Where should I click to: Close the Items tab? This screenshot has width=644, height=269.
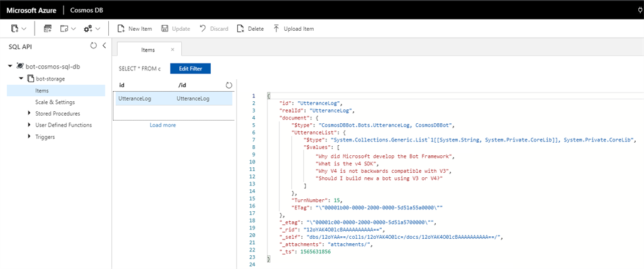point(172,49)
